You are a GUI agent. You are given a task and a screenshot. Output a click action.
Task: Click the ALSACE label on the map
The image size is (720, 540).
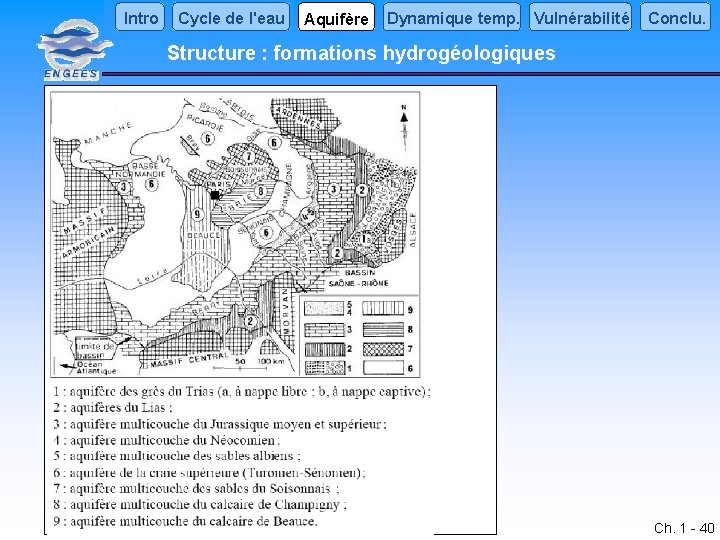click(412, 230)
